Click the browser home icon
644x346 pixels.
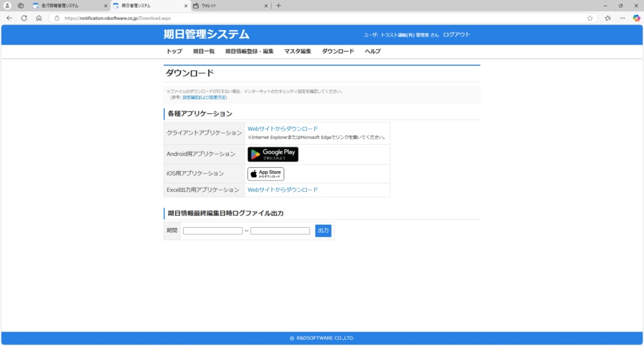coord(39,18)
